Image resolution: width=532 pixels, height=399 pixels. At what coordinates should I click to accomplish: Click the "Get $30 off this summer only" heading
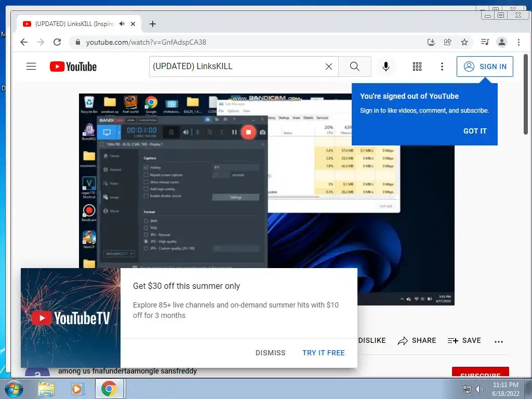[x=187, y=286]
